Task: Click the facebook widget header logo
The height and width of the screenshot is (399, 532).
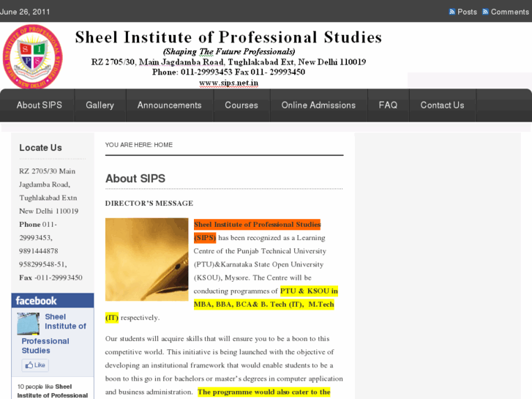Action: [36, 301]
